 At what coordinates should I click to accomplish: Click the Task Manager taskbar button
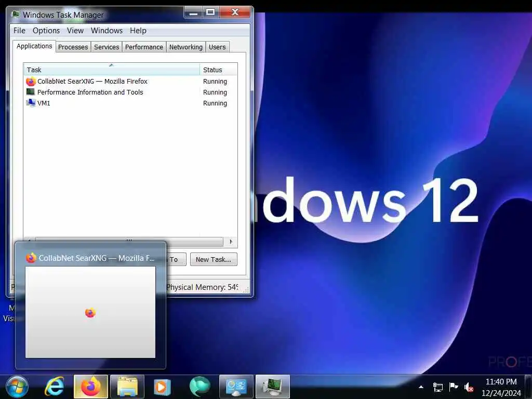coord(273,387)
